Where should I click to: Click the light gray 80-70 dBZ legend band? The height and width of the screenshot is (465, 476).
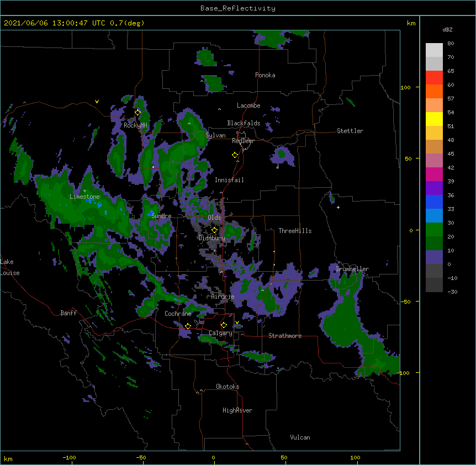click(x=434, y=50)
